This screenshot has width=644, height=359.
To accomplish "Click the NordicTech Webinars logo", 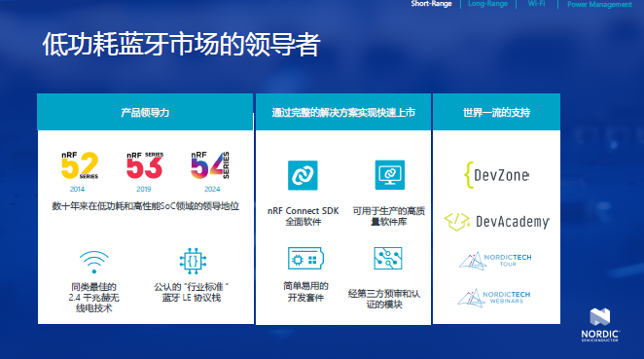I will tap(494, 298).
